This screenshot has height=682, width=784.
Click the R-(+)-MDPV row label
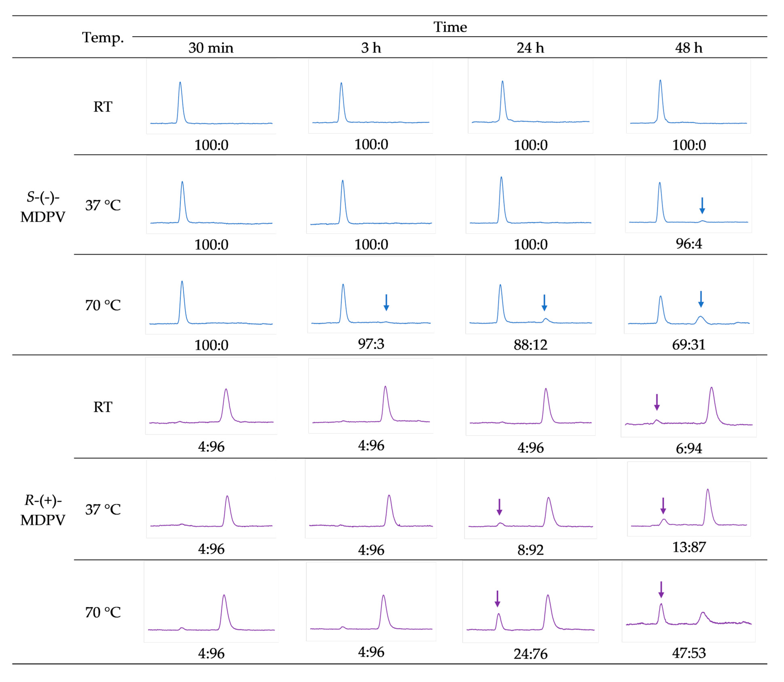tap(43, 510)
